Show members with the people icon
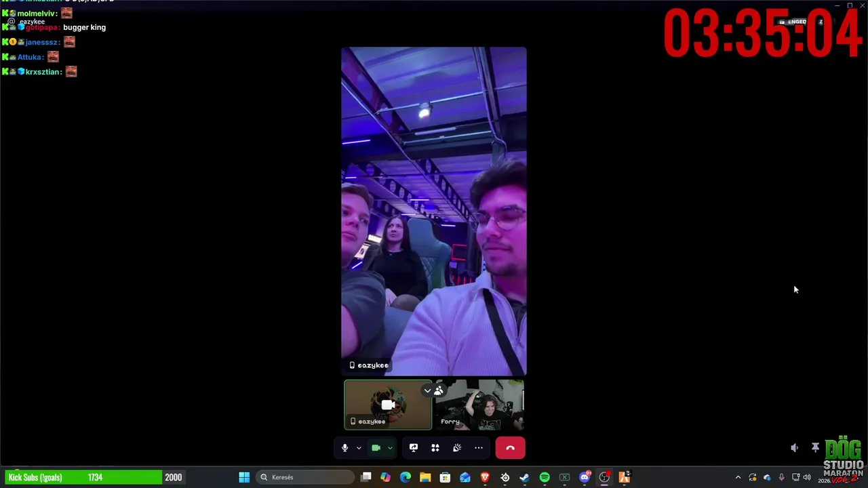The image size is (868, 488). point(439,390)
